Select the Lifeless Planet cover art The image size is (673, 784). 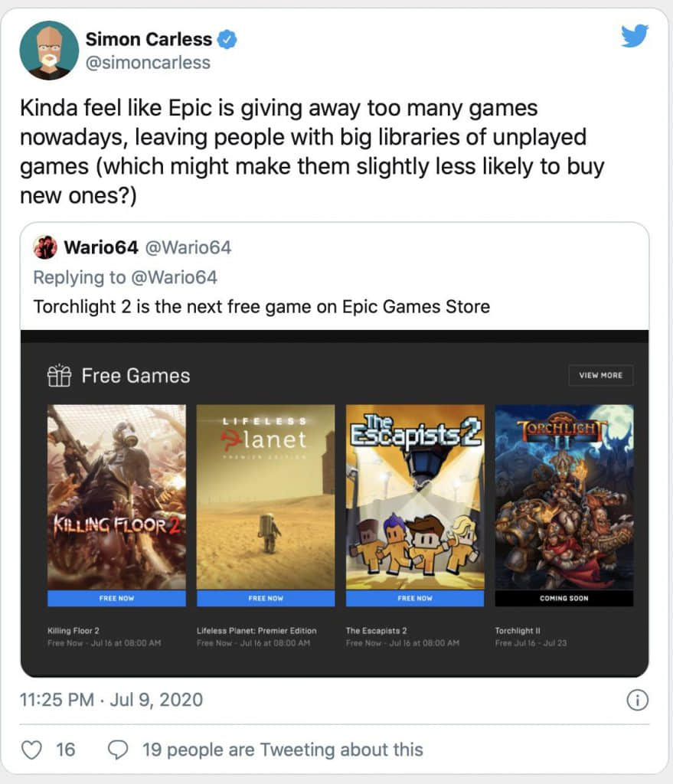click(x=266, y=497)
